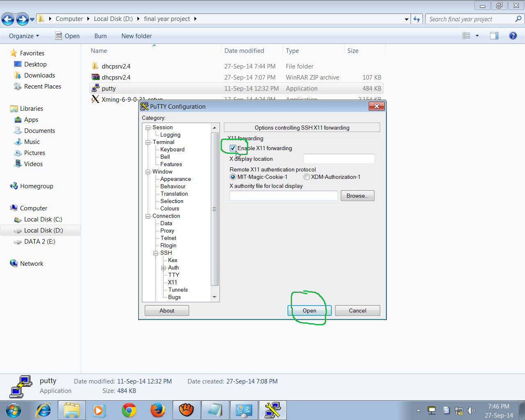The height and width of the screenshot is (420, 525).
Task: Click New folder in Explorer toolbar
Action: [x=137, y=36]
